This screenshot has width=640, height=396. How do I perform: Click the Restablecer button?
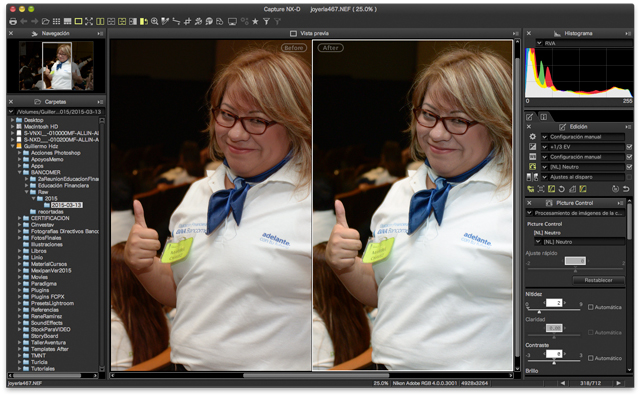click(598, 280)
